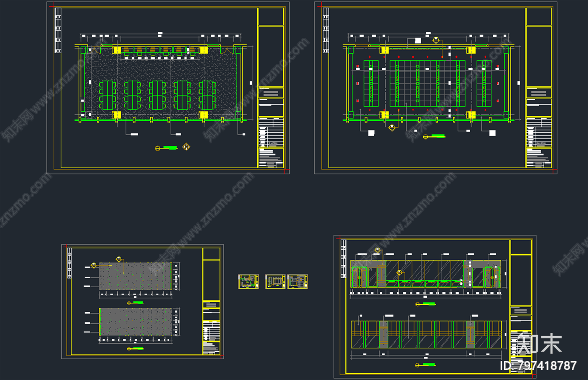
Task: Select the section callout above ceiling plan
Action: tap(436, 40)
